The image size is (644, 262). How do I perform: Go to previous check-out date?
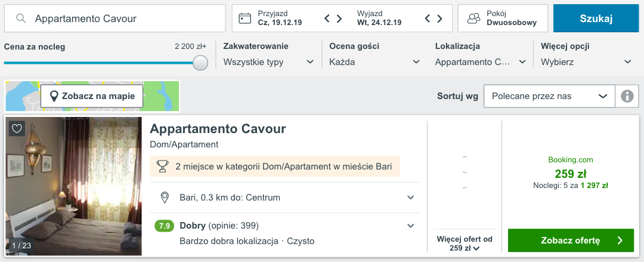click(x=428, y=19)
